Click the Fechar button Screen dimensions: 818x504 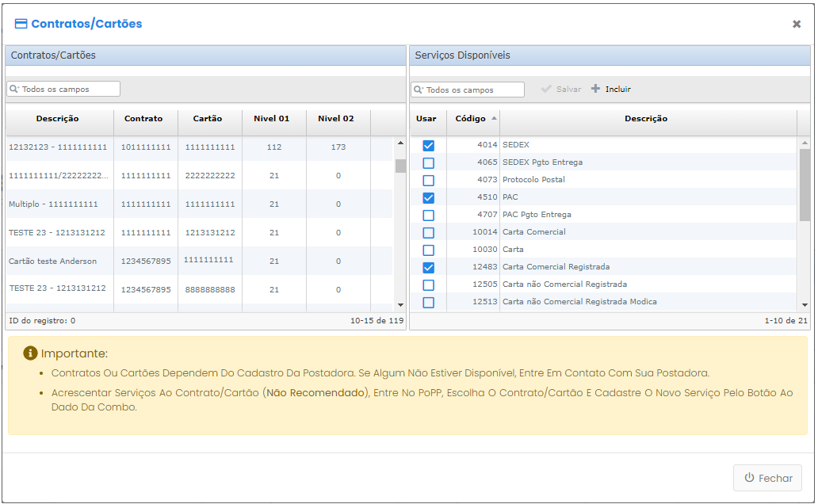coord(767,478)
